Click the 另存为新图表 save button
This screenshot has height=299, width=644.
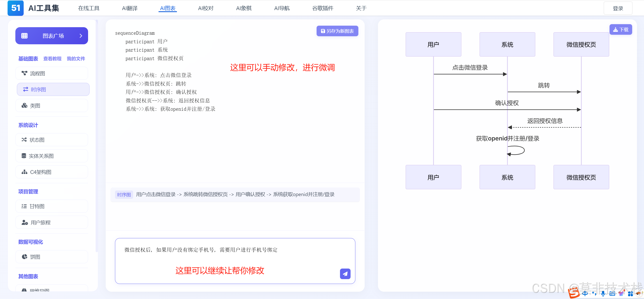click(x=337, y=31)
